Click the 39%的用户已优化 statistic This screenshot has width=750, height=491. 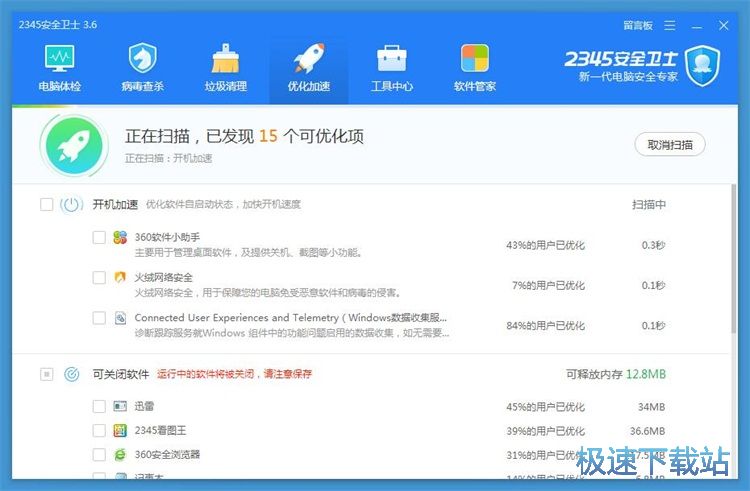click(545, 431)
